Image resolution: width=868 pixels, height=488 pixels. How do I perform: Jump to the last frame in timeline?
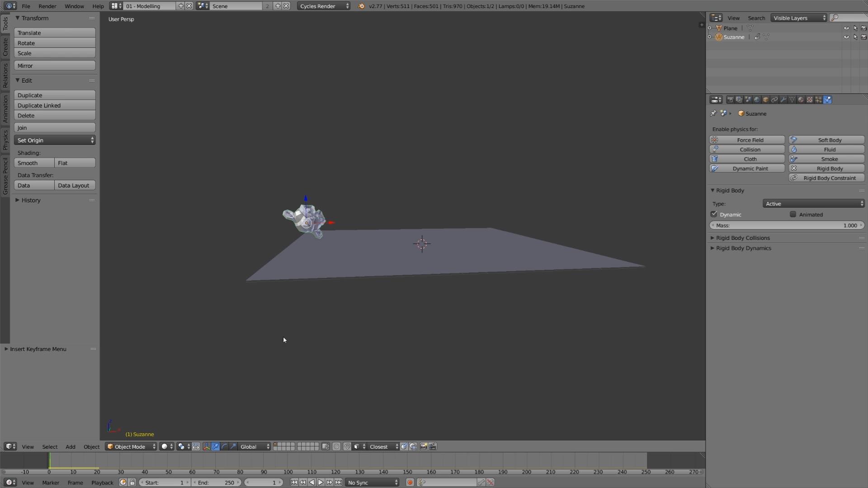point(338,483)
